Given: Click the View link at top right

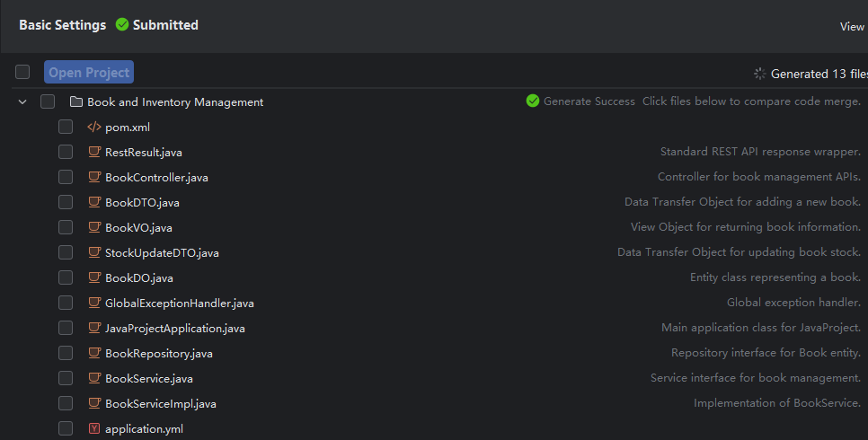Looking at the screenshot, I should point(852,27).
